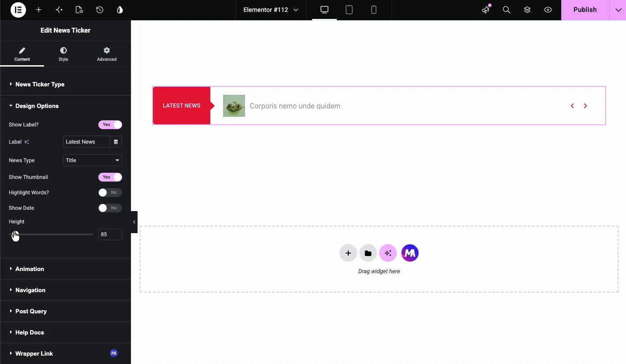This screenshot has height=364, width=626.
Task: Click the next news arrow in the ticker
Action: (585, 106)
